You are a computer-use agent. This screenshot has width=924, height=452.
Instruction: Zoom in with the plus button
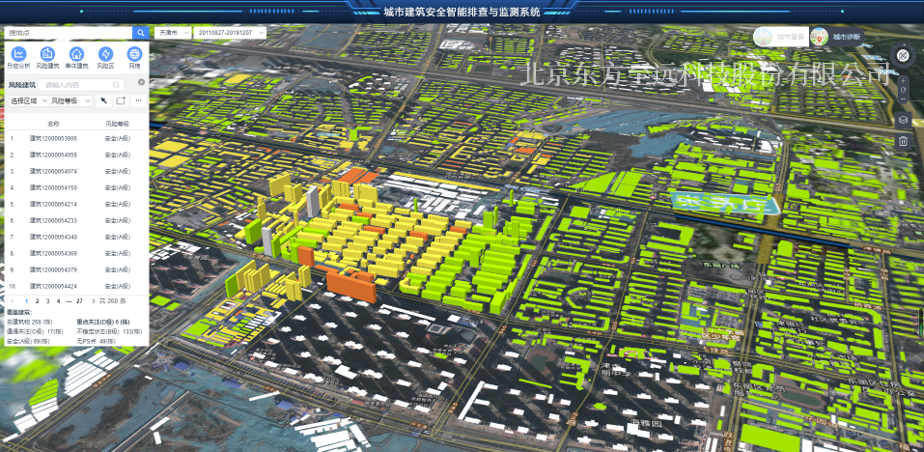[x=903, y=80]
